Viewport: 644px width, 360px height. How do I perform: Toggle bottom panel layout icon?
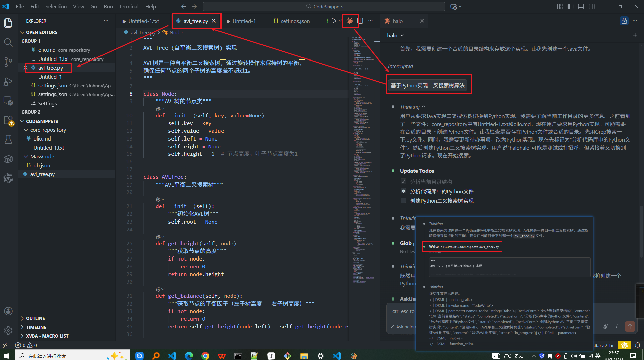(581, 6)
